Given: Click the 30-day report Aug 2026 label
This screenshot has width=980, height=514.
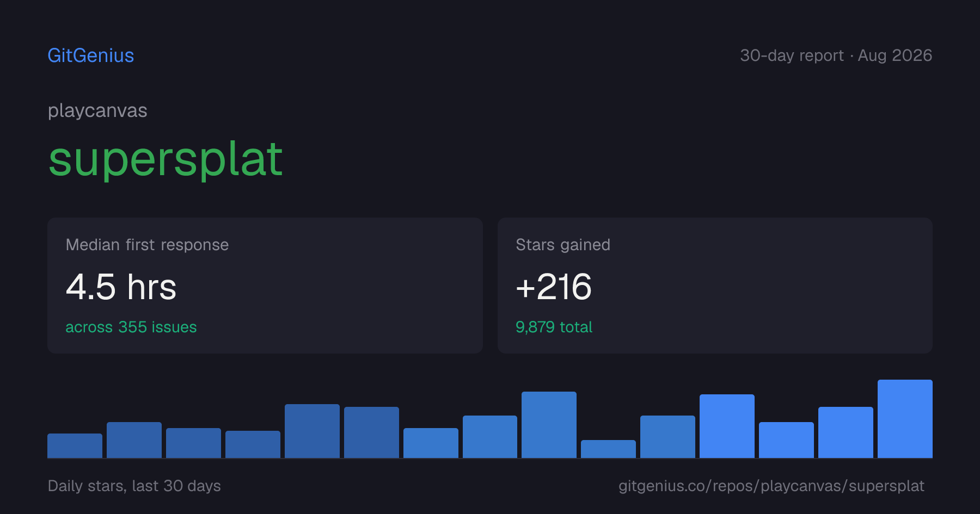Looking at the screenshot, I should (836, 55).
